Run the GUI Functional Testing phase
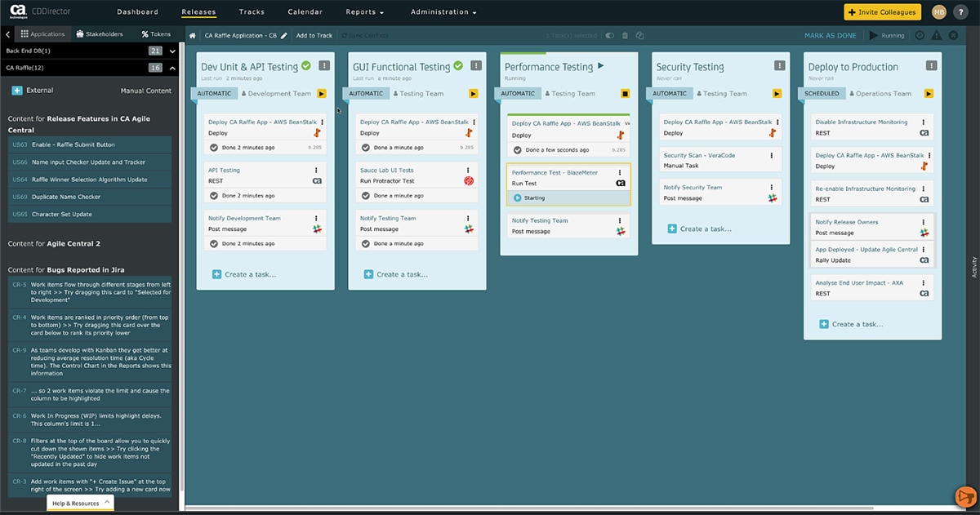This screenshot has height=515, width=980. point(474,94)
